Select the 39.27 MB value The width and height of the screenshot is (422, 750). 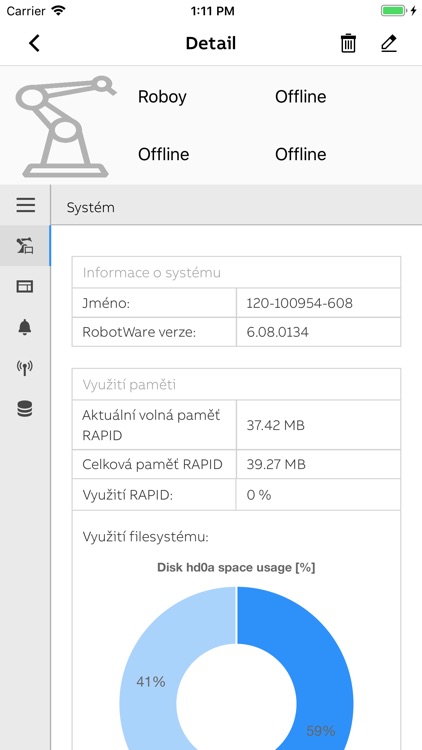(276, 464)
